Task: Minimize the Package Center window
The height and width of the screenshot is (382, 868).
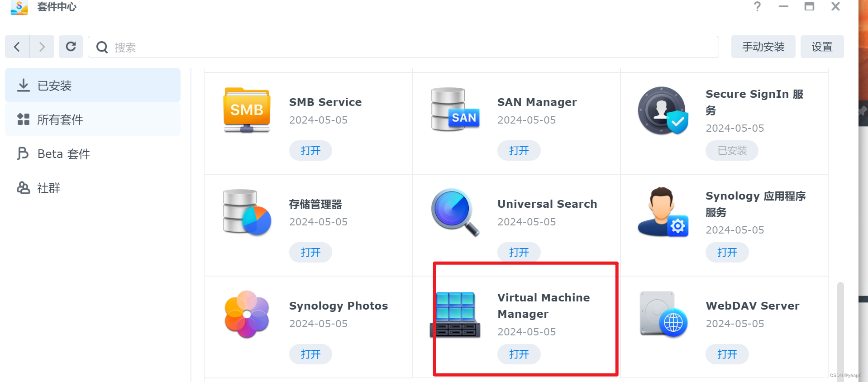Action: [x=783, y=6]
